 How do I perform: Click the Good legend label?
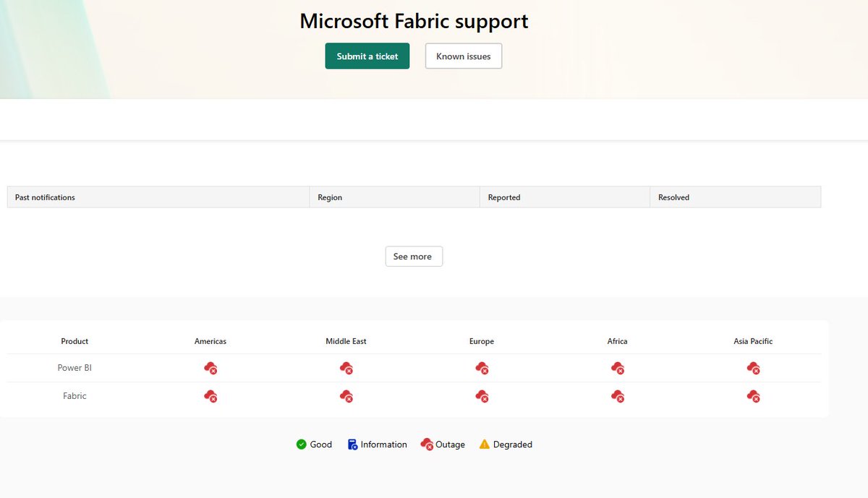(321, 445)
